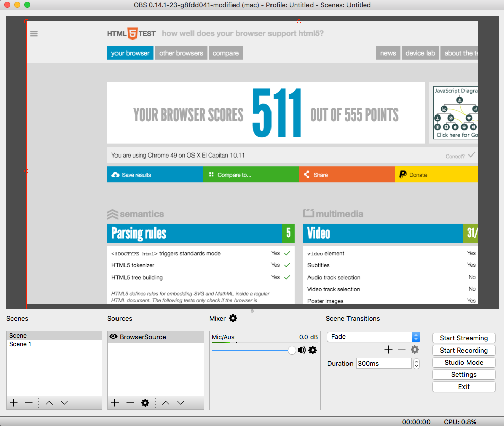The width and height of the screenshot is (504, 426).
Task: Click the Duration stepper arrows
Action: click(416, 363)
